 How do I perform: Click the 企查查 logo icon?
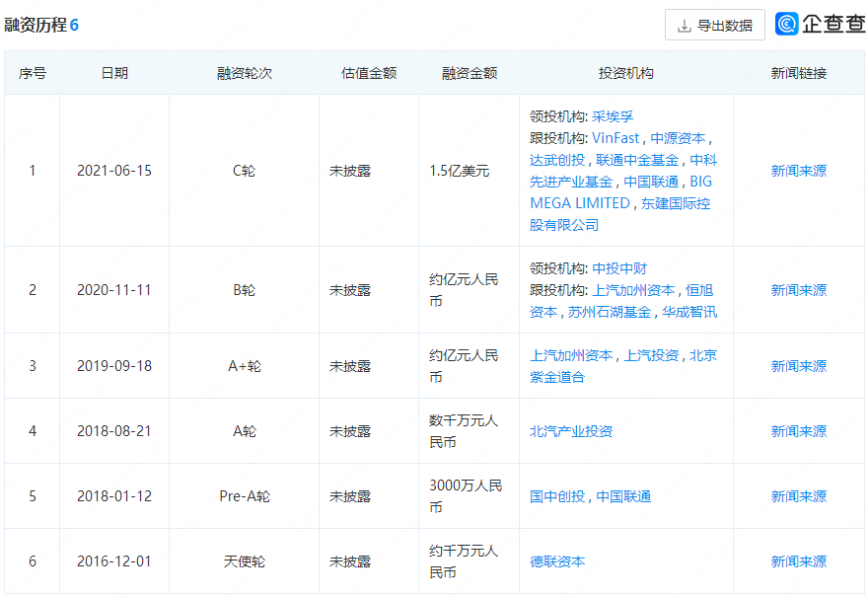pos(787,24)
